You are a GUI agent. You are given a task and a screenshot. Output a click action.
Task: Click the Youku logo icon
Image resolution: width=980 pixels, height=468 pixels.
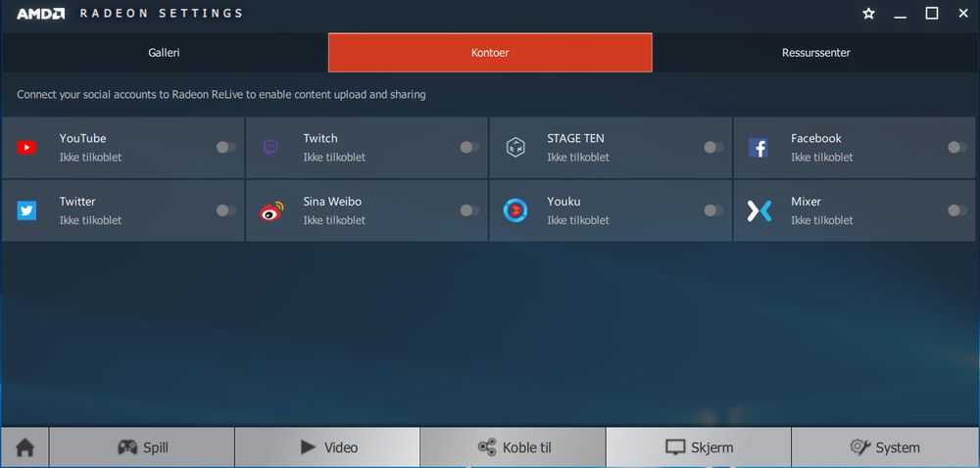[x=515, y=211]
